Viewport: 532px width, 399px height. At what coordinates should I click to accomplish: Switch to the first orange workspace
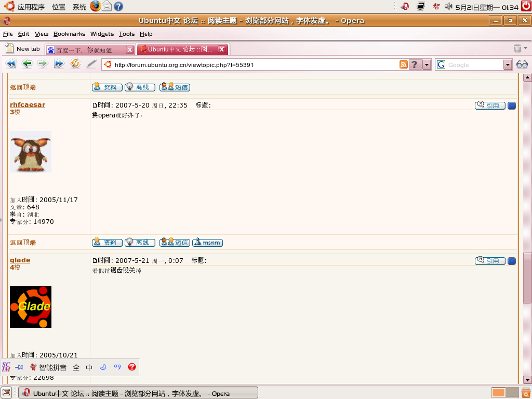(498, 393)
